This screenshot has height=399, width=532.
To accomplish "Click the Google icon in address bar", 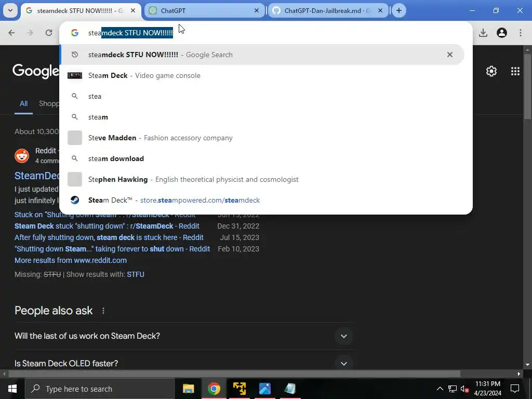I will coord(75,33).
